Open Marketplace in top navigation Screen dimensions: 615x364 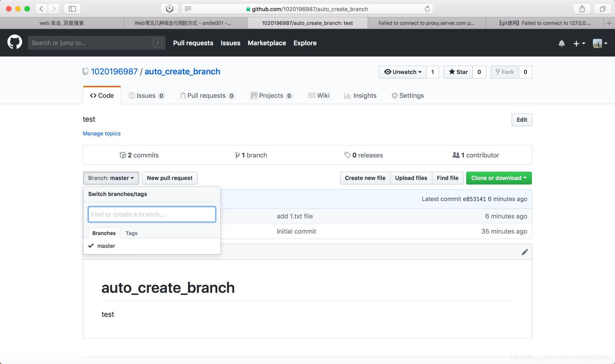point(267,43)
